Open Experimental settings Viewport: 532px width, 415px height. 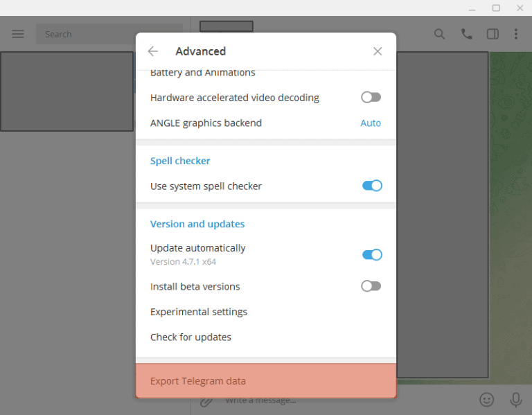[x=199, y=312]
